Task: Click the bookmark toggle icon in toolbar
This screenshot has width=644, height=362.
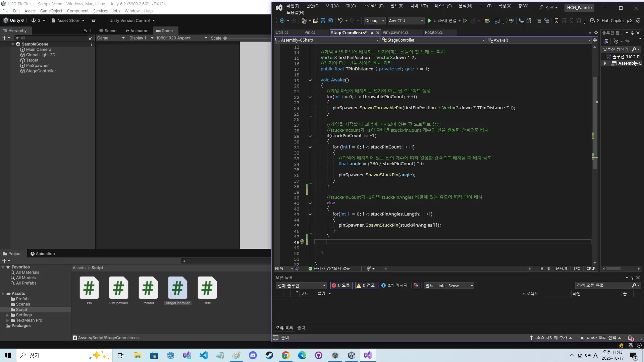Action: 556,21
